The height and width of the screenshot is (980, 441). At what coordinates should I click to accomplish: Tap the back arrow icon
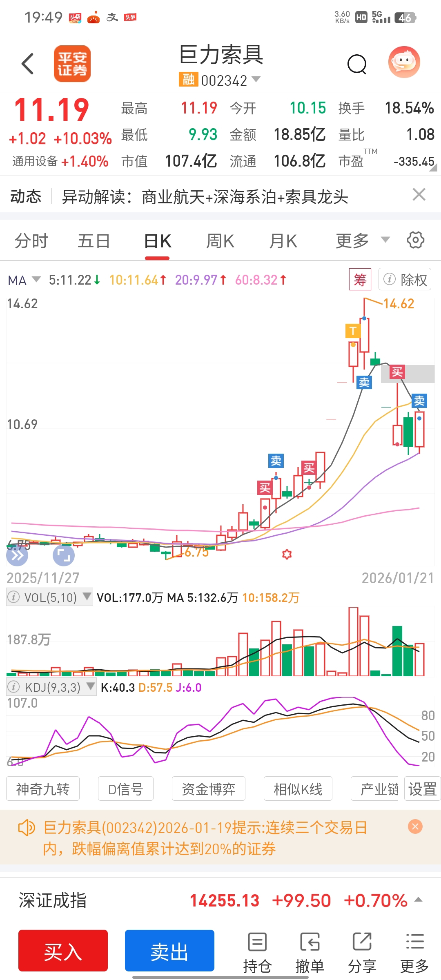tap(27, 64)
